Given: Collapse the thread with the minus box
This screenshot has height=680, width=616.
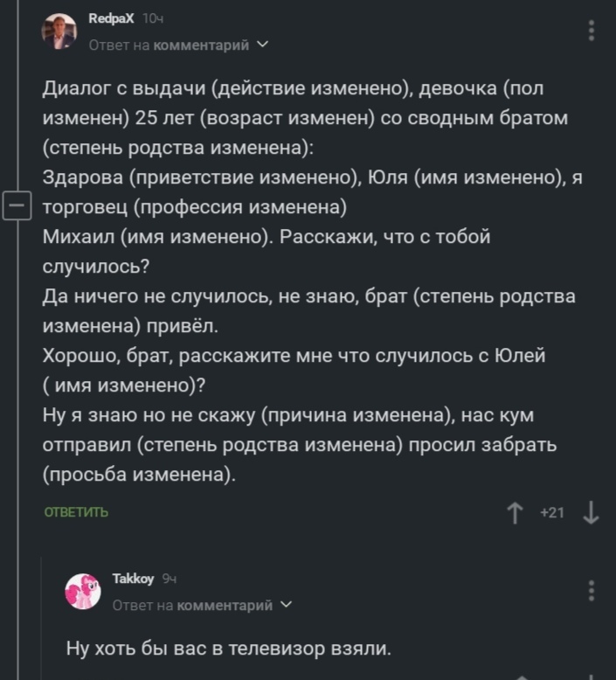Looking at the screenshot, I should [x=16, y=207].
